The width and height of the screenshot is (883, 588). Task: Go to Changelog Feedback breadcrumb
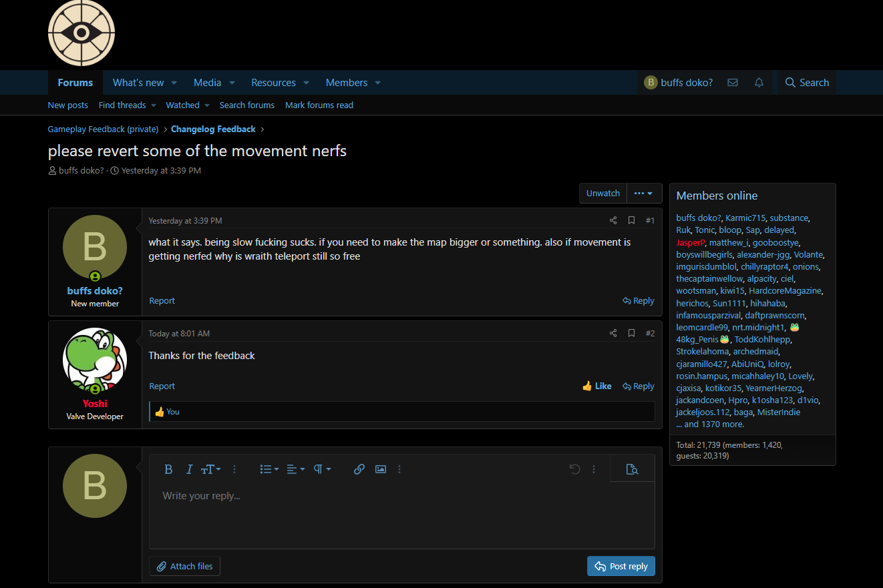pos(213,129)
